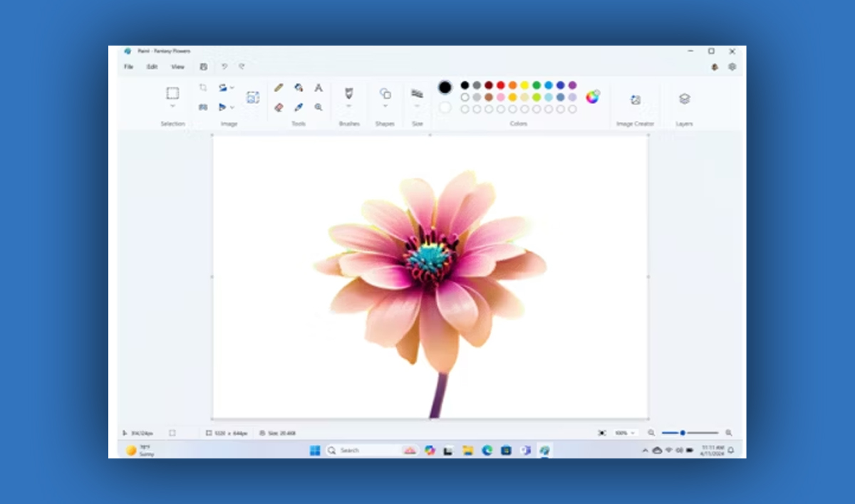Activate the Magnifier tool

pos(318,107)
